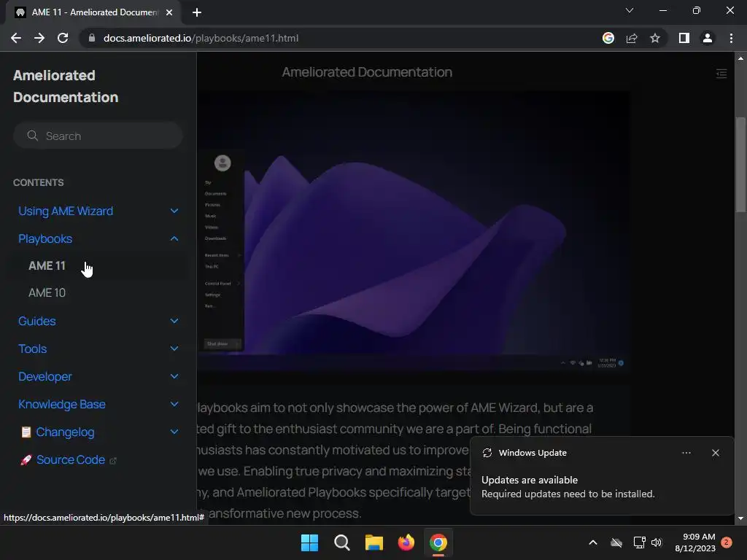Open a new browser tab

(x=197, y=12)
